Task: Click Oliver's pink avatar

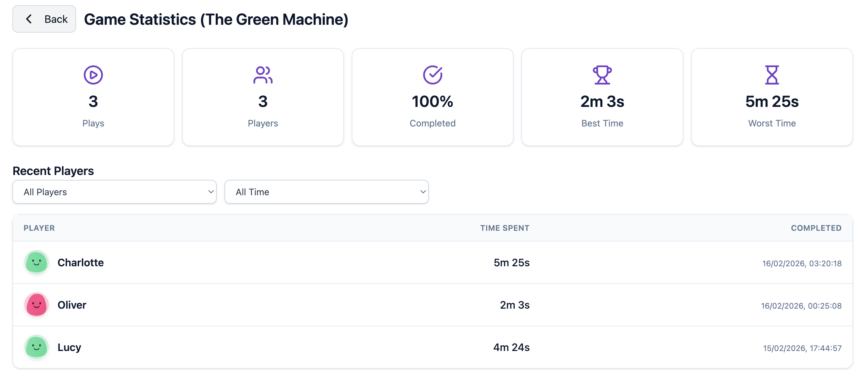Action: click(36, 305)
